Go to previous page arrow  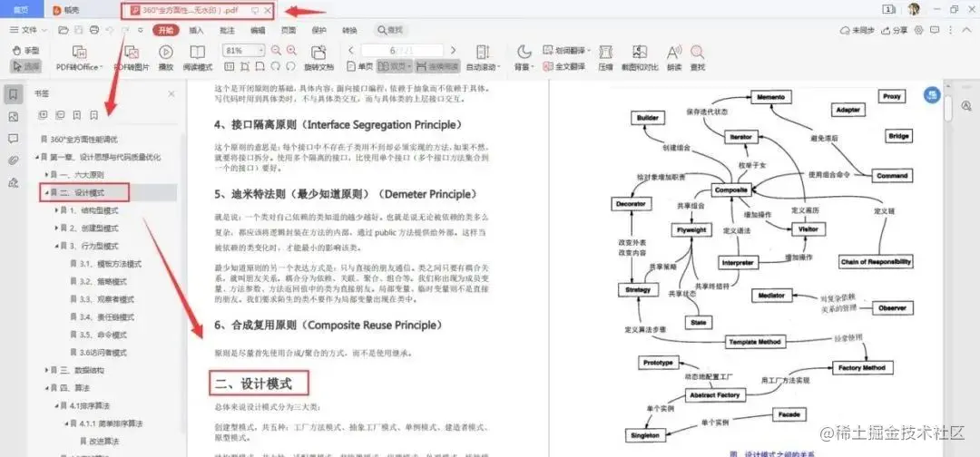pyautogui.click(x=351, y=51)
